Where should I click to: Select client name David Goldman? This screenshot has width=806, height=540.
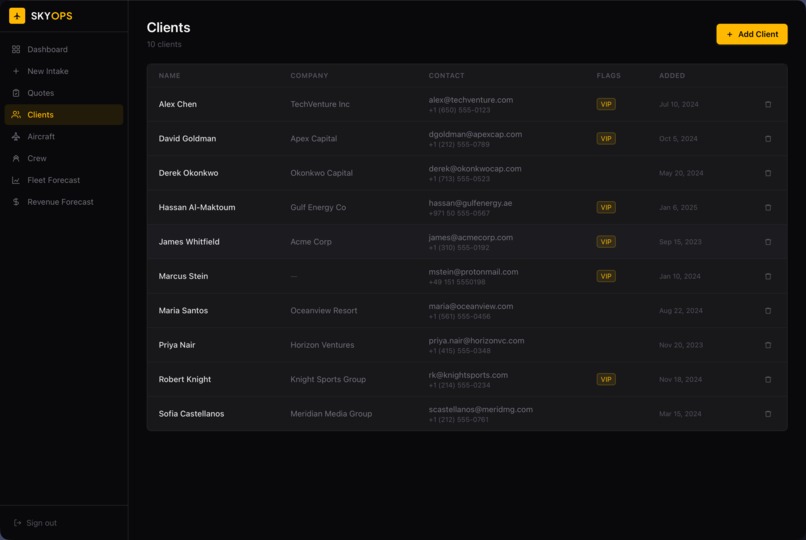[187, 139]
